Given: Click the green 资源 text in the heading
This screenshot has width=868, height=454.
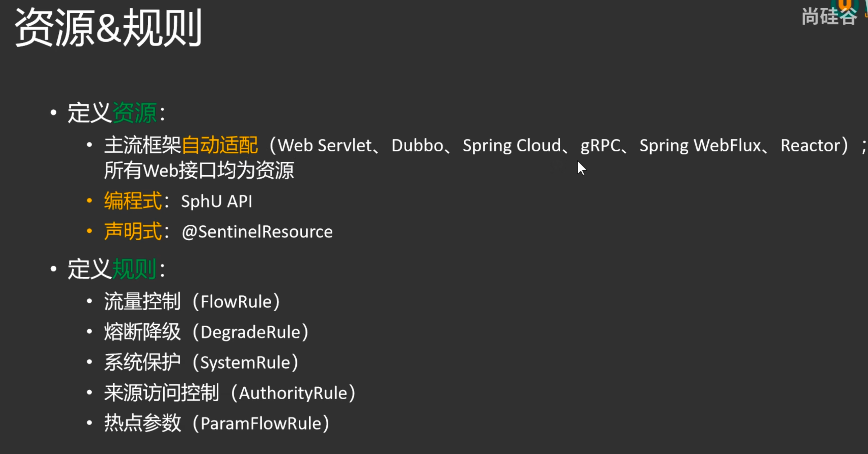Looking at the screenshot, I should click(134, 112).
